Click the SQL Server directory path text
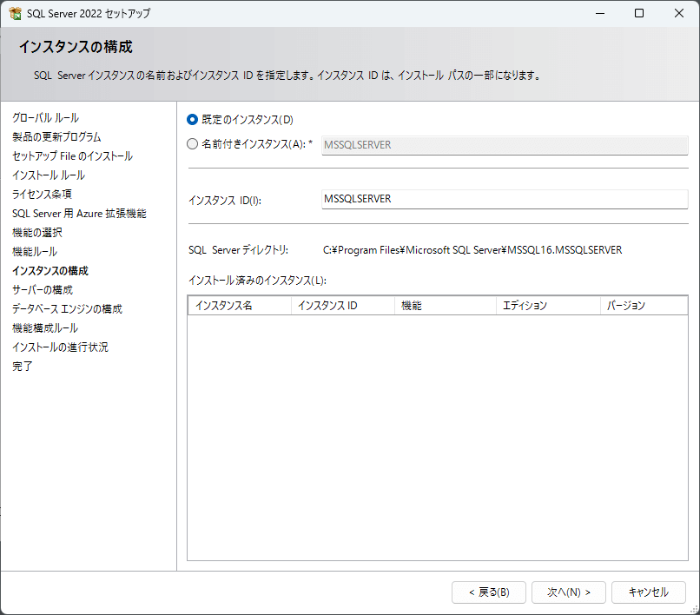Image resolution: width=700 pixels, height=615 pixels. click(x=472, y=250)
